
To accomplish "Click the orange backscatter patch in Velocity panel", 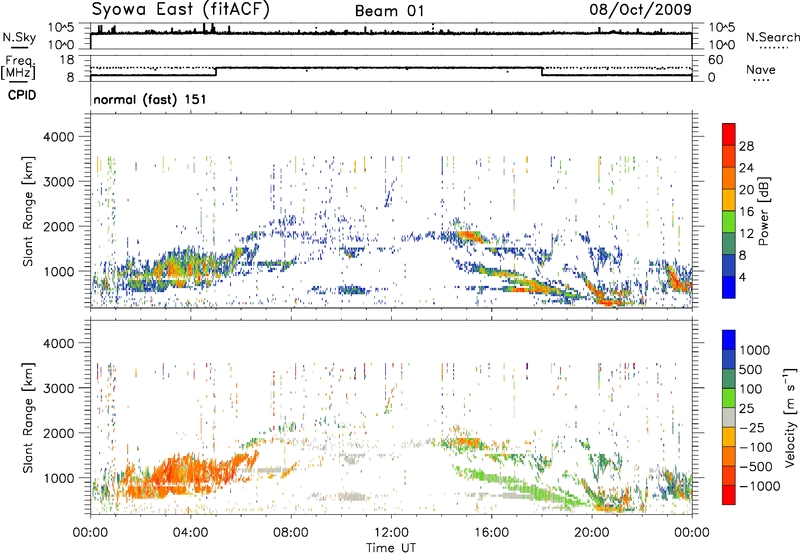I will pyautogui.click(x=189, y=472).
